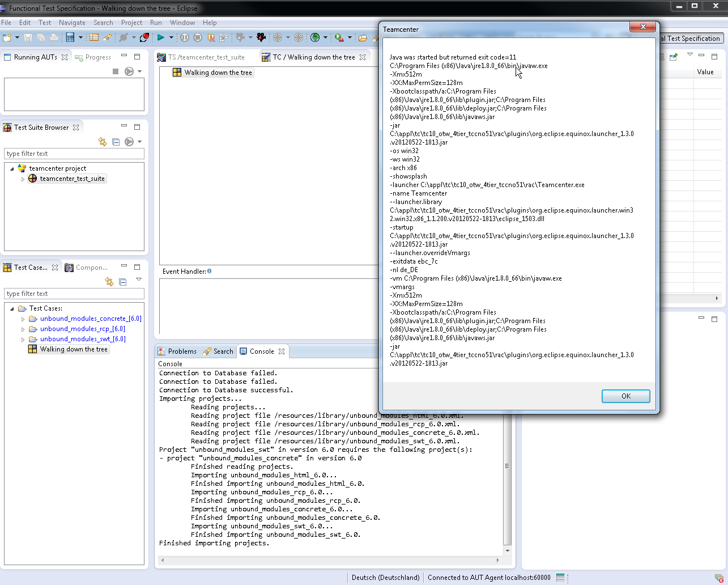Viewport: 728px width, 585px height.
Task: Click the first crosshair object mapping icon
Action: tap(278, 37)
